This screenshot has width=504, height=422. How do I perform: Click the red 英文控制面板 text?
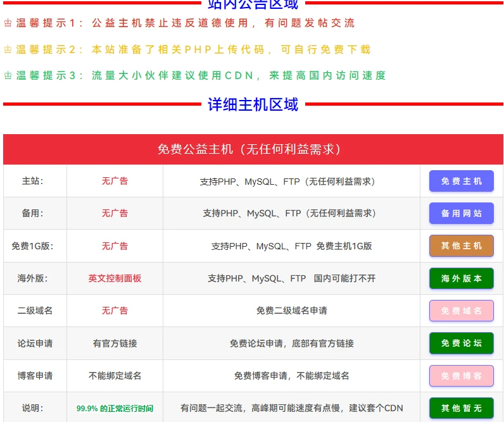115,278
